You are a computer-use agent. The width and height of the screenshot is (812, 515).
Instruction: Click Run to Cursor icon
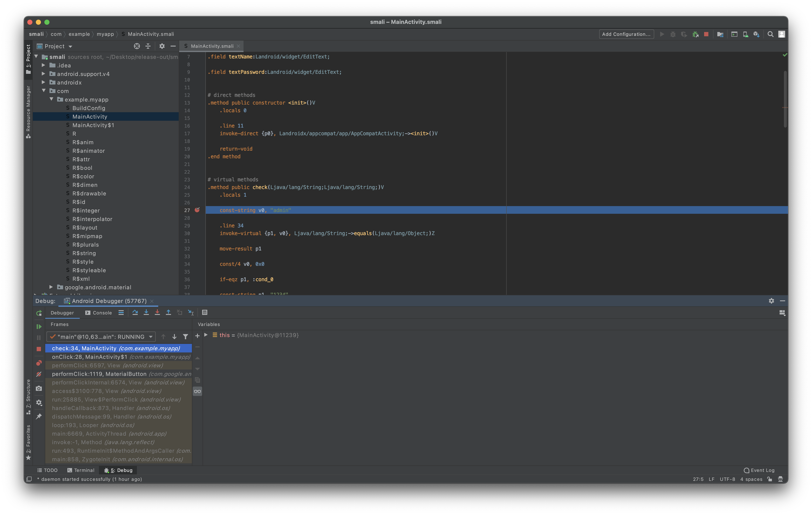coord(191,313)
